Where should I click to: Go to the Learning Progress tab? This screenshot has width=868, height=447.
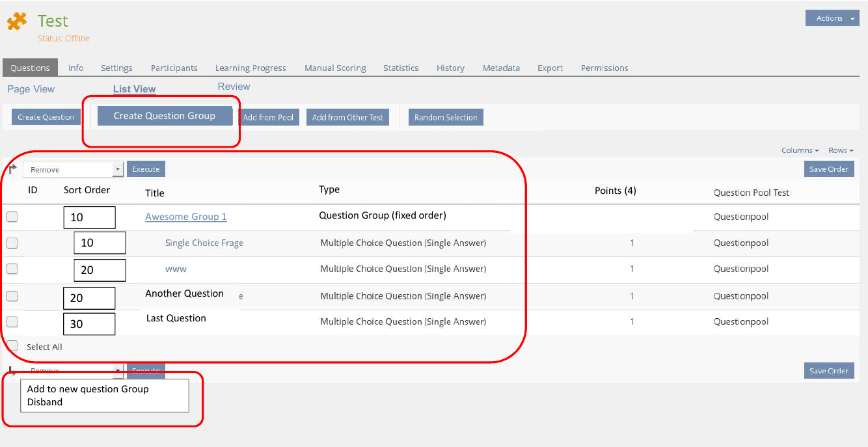tap(251, 68)
